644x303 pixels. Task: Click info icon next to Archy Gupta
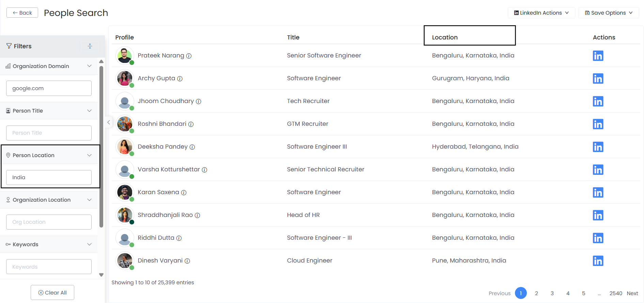point(180,79)
